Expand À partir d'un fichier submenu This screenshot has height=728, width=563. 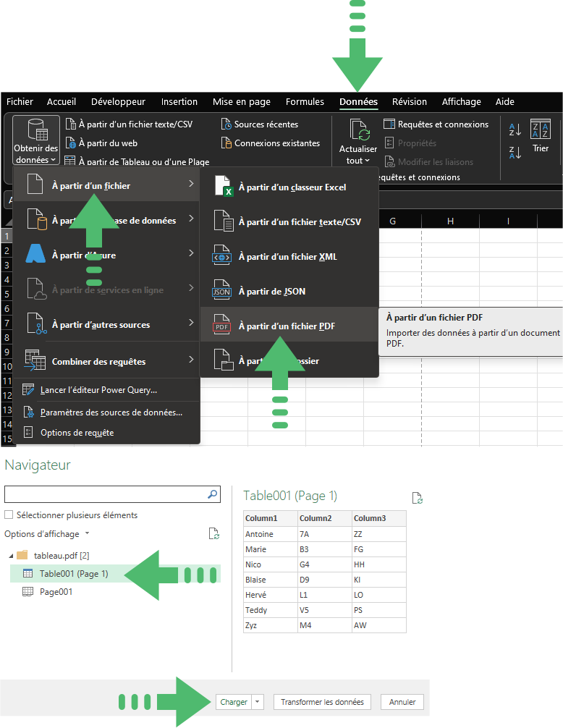107,185
